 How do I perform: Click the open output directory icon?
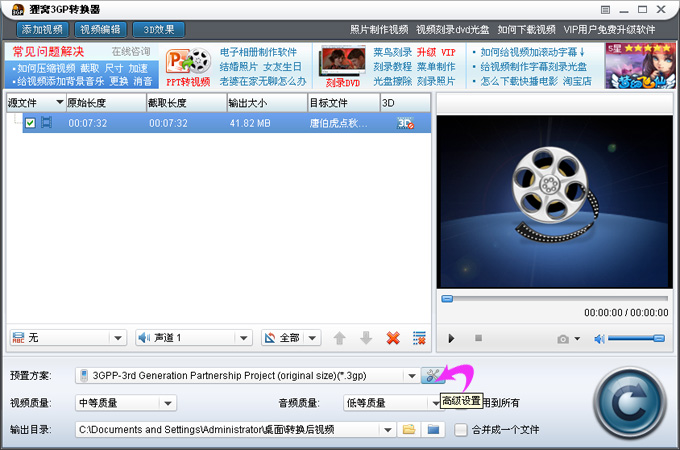coord(433,430)
